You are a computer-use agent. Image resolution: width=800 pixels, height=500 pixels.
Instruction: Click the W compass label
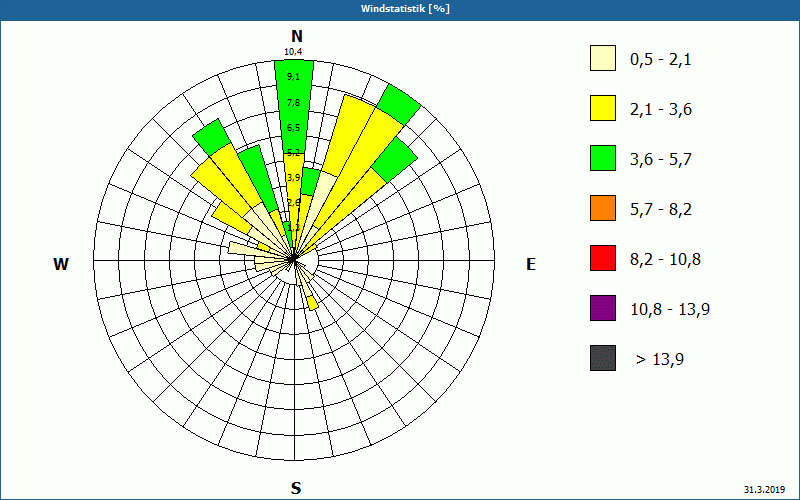pyautogui.click(x=61, y=264)
